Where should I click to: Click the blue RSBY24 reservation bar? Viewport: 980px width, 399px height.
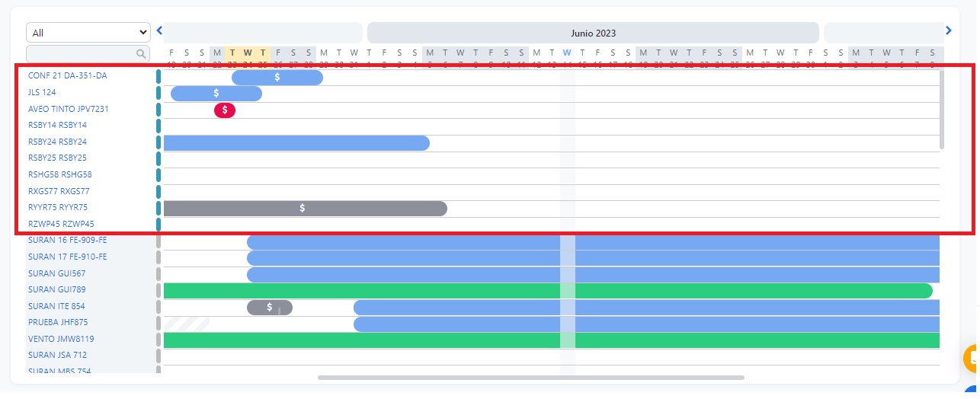point(296,143)
